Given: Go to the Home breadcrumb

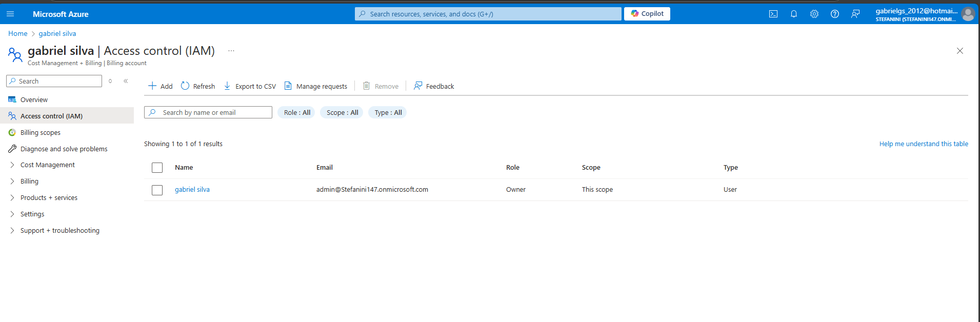Looking at the screenshot, I should [x=18, y=33].
